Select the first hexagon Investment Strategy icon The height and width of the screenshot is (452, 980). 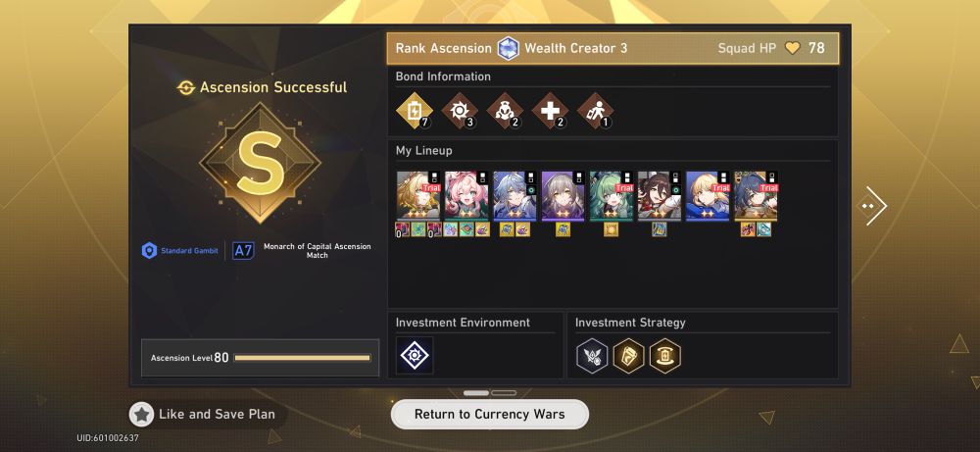(x=591, y=356)
